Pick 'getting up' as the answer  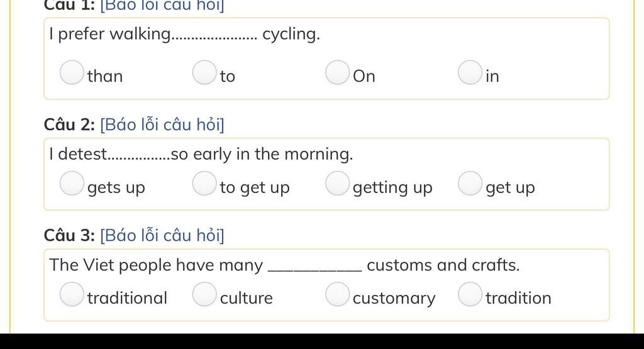pyautogui.click(x=338, y=184)
